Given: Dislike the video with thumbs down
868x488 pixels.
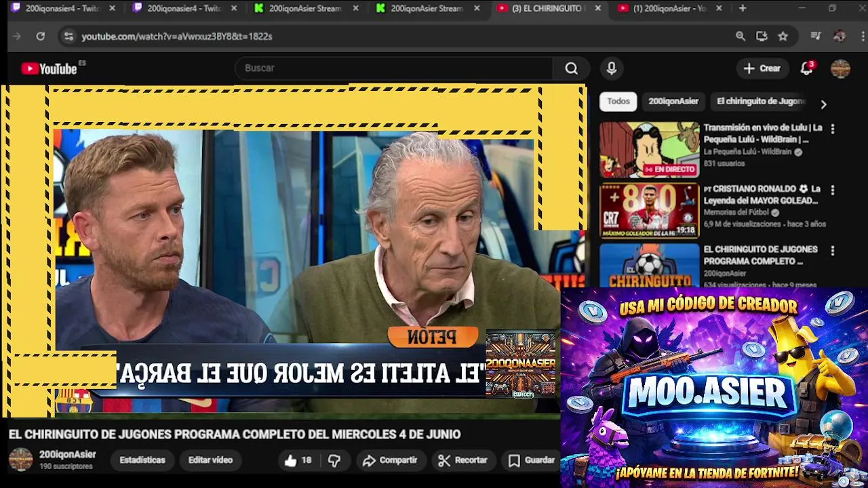Looking at the screenshot, I should point(334,460).
